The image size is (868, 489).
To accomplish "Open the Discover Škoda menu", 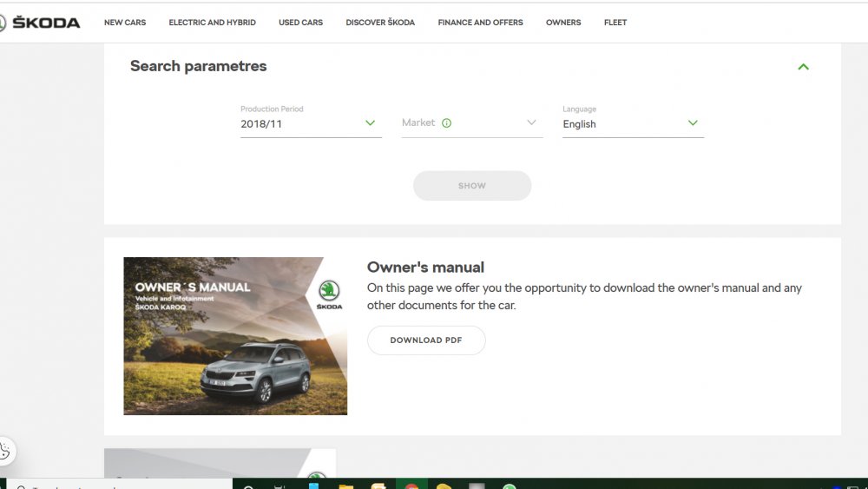I will coord(380,23).
